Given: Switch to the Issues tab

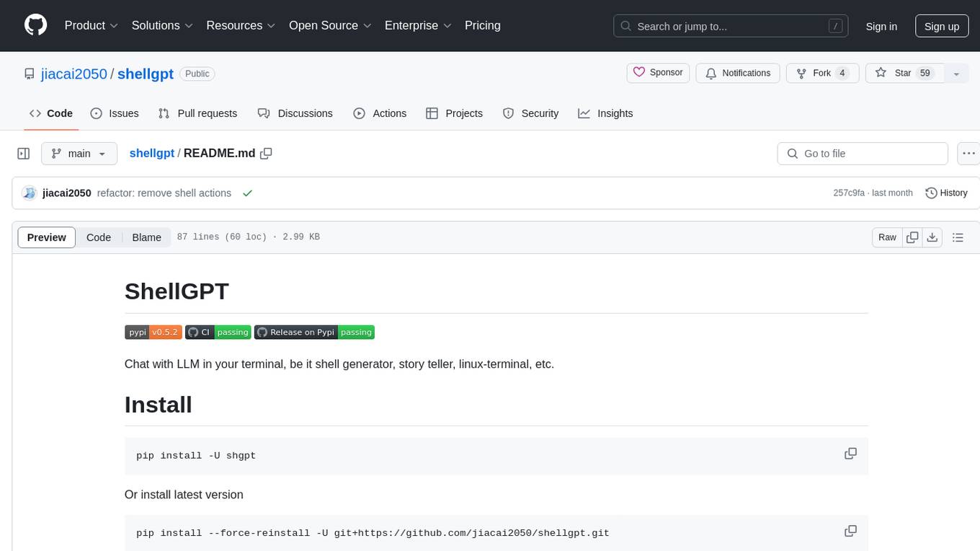Looking at the screenshot, I should pyautogui.click(x=115, y=113).
